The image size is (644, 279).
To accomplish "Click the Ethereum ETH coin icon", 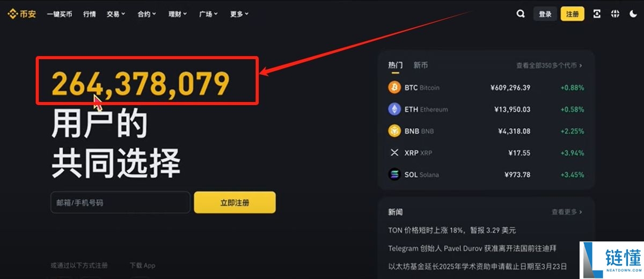I will coord(394,109).
